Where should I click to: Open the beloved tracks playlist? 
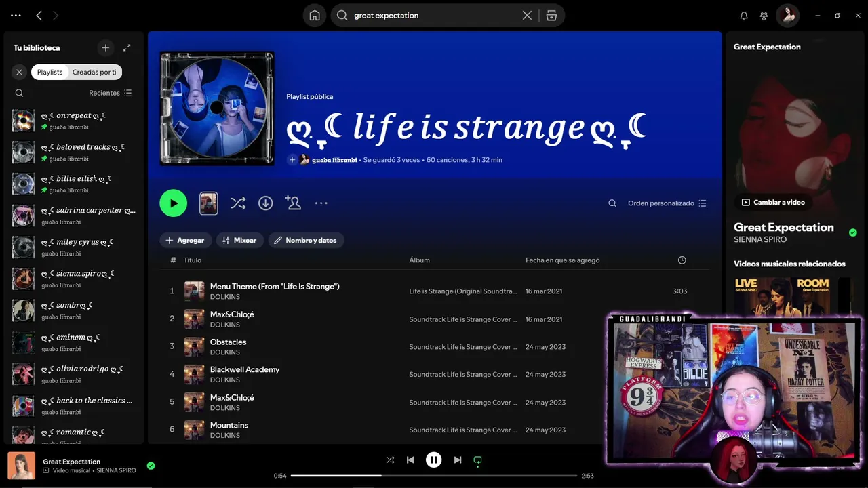pyautogui.click(x=74, y=152)
